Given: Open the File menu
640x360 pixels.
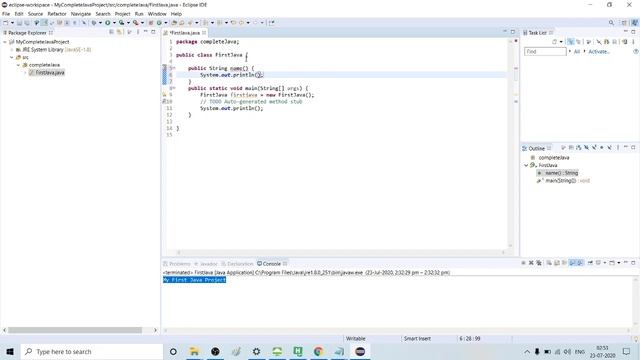Looking at the screenshot, I should [6, 14].
